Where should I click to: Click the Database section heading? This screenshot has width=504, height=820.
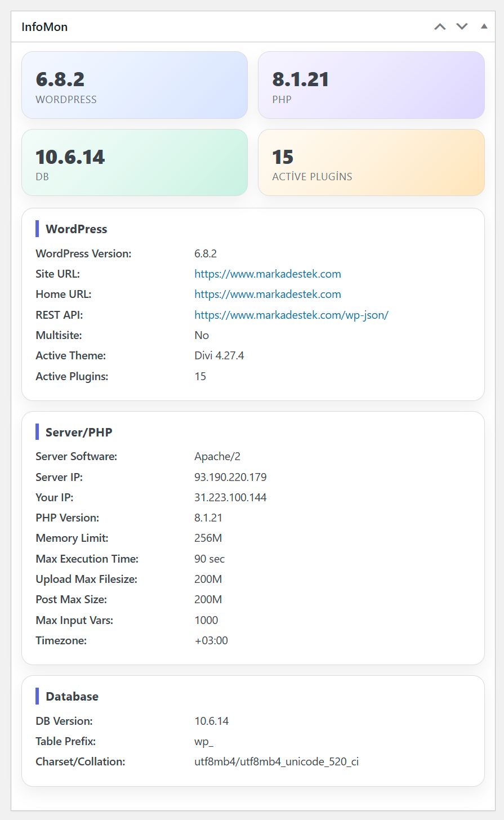coord(72,697)
